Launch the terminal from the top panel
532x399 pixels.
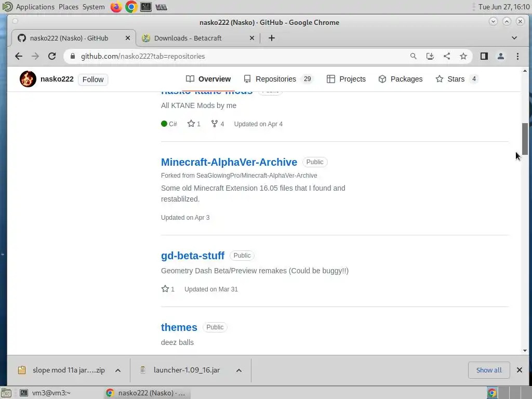146,7
